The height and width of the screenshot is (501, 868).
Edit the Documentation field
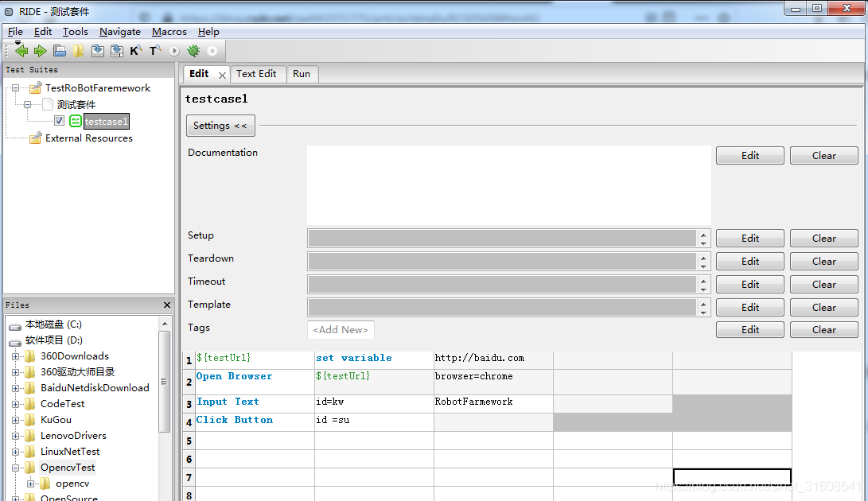[750, 156]
